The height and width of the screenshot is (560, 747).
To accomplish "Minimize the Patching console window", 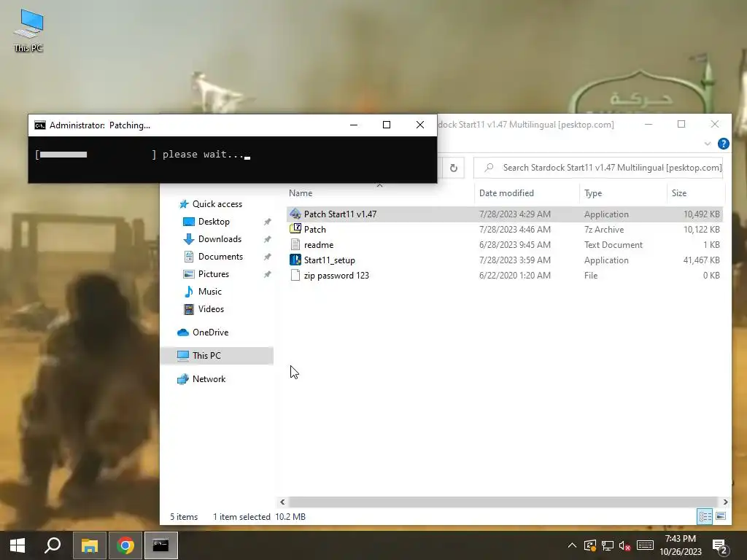I will (x=354, y=125).
